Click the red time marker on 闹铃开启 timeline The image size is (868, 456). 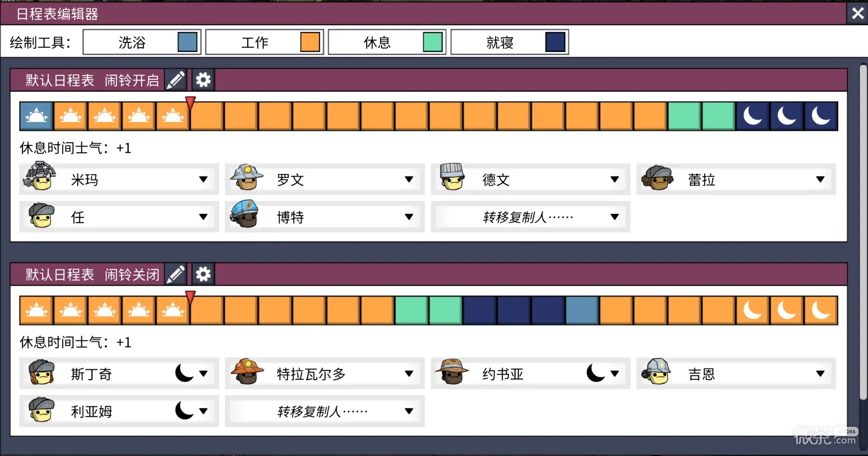[190, 103]
